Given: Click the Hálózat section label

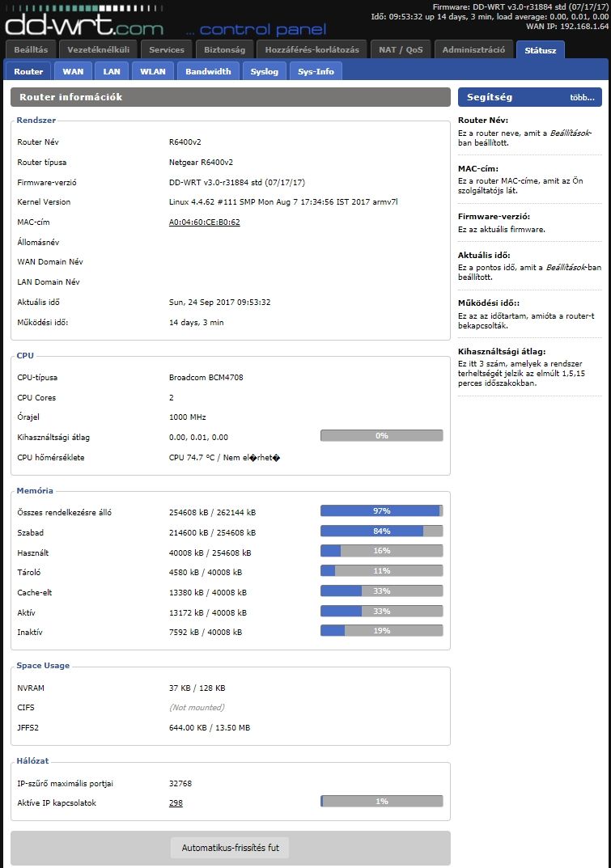Looking at the screenshot, I should (32, 760).
